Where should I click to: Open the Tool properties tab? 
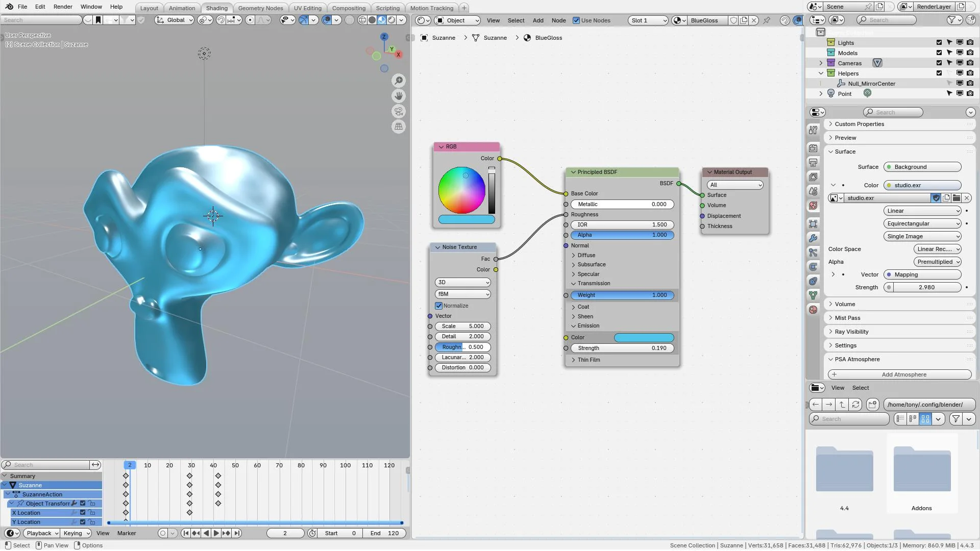(813, 130)
